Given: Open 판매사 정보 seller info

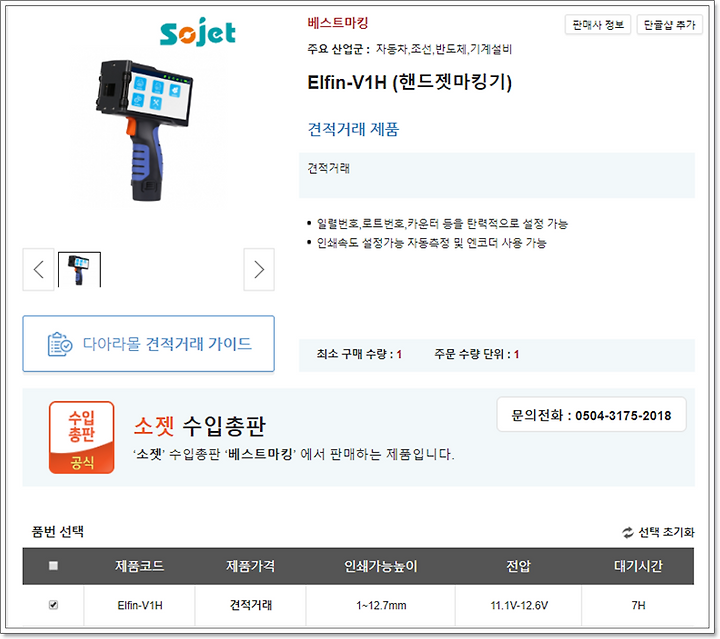Looking at the screenshot, I should click(598, 25).
